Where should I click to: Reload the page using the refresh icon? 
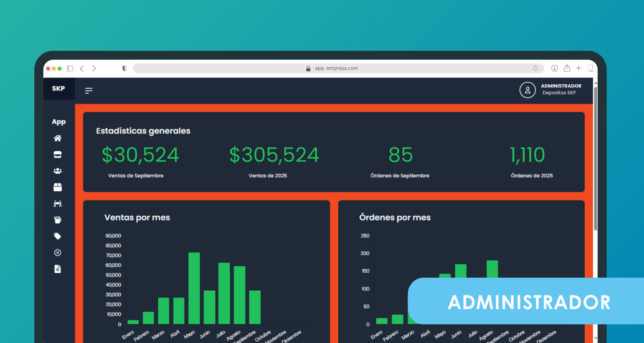(535, 69)
